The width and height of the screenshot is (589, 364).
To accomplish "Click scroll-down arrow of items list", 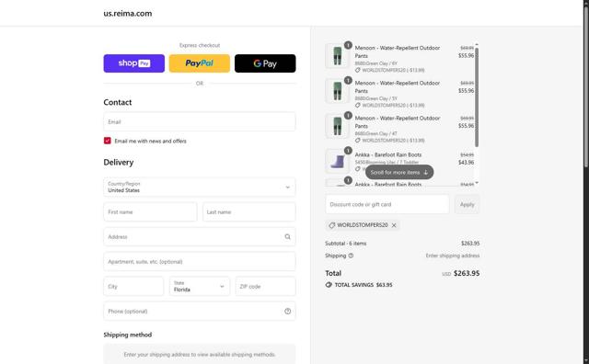I will coord(477,183).
